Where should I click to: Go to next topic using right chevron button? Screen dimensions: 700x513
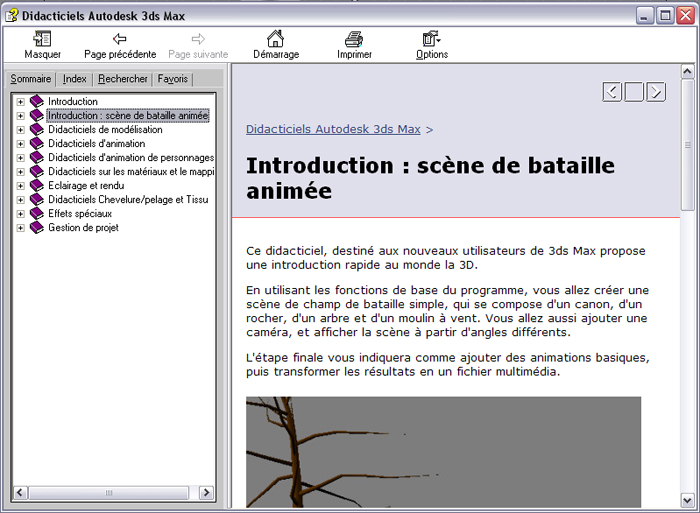656,92
